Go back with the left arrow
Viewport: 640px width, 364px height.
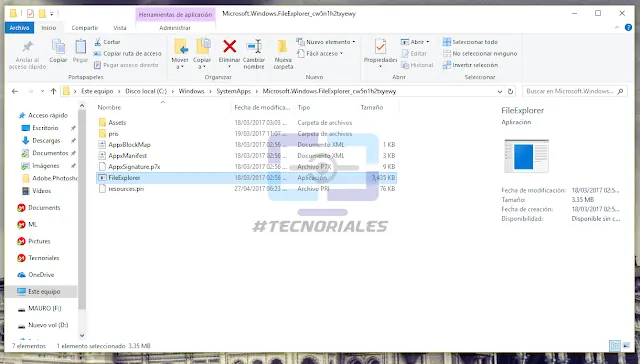point(15,91)
